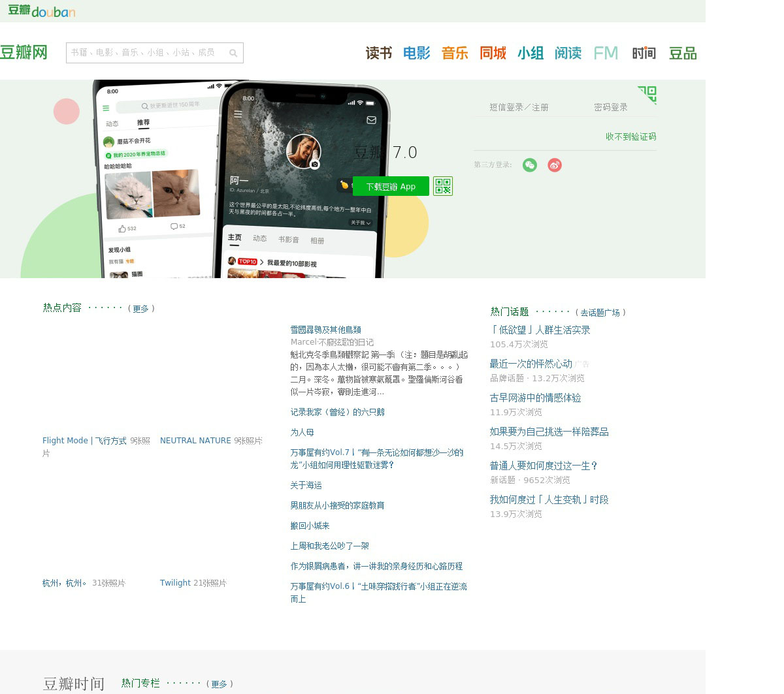Viewport: 784px width, 694px height.
Task: Click the 下载豆瓣 App button
Action: pos(391,186)
